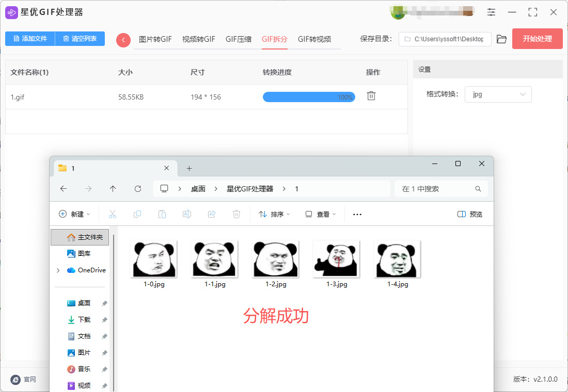
Task: Select the 1-0.jpg thumbnail
Action: [154, 259]
